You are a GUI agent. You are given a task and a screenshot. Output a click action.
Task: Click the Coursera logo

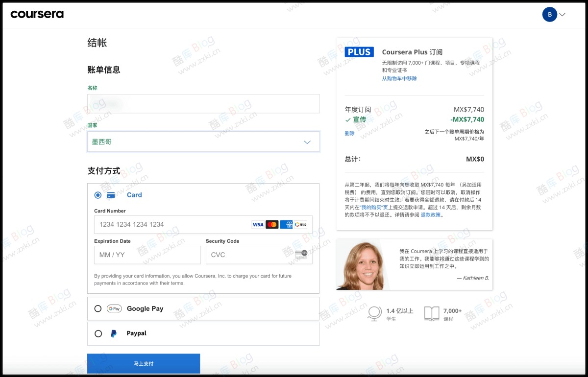pos(37,14)
